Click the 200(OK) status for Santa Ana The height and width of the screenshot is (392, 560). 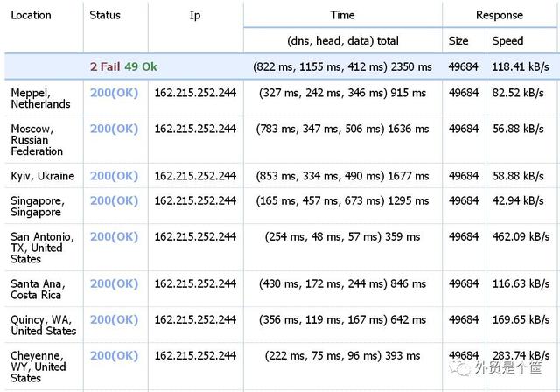click(114, 283)
